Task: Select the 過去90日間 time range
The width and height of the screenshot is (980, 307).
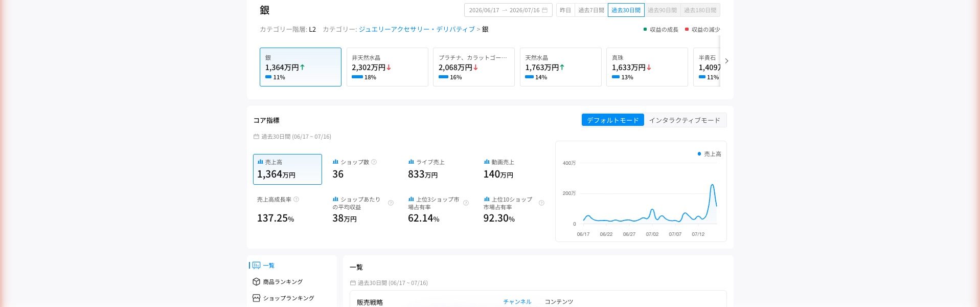Action: [x=662, y=10]
